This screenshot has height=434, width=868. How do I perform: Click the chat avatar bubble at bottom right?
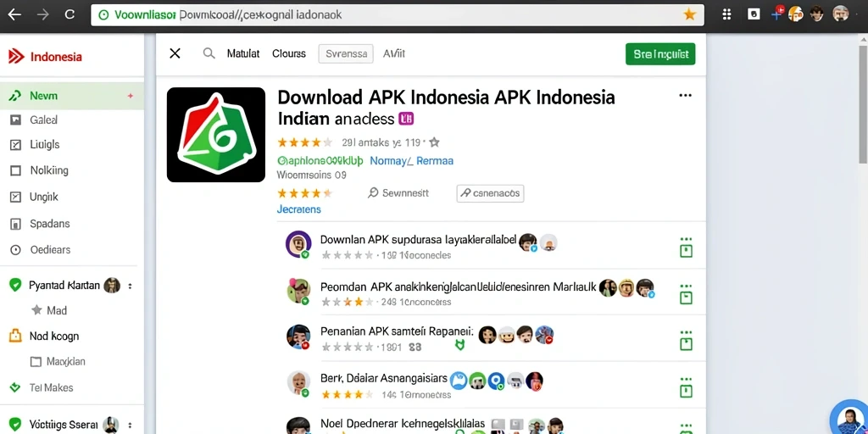click(849, 418)
